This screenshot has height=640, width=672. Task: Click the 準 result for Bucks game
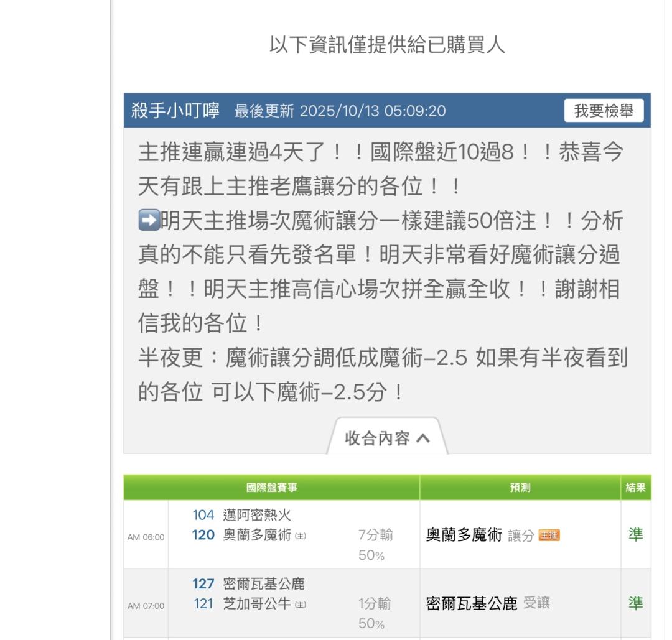[x=635, y=603]
